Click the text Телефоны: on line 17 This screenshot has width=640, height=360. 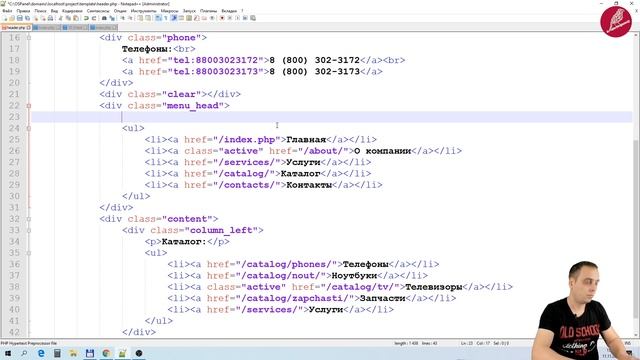(147, 49)
